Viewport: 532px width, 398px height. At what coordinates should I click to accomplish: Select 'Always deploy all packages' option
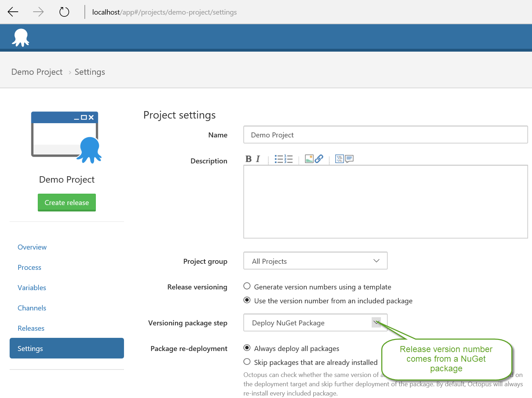pyautogui.click(x=247, y=348)
